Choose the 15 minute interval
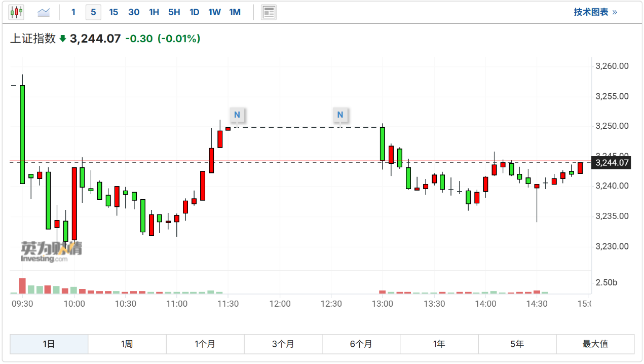The image size is (644, 364). (x=113, y=12)
